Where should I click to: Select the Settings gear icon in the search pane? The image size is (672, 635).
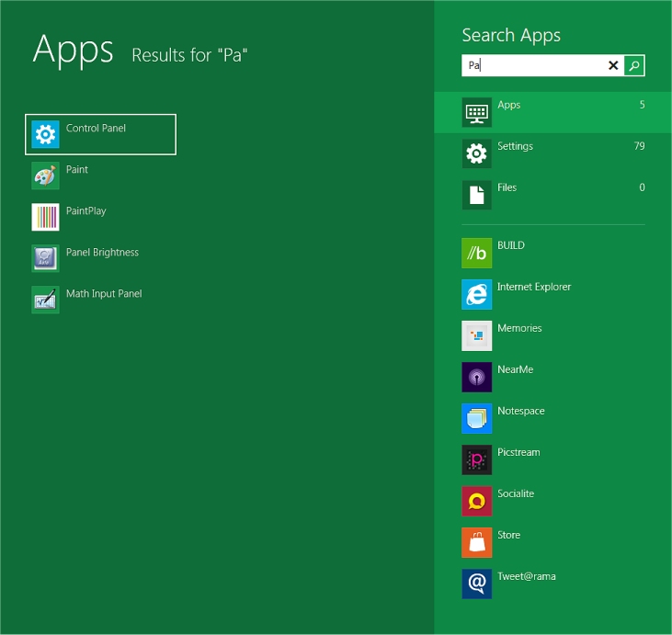tap(476, 153)
